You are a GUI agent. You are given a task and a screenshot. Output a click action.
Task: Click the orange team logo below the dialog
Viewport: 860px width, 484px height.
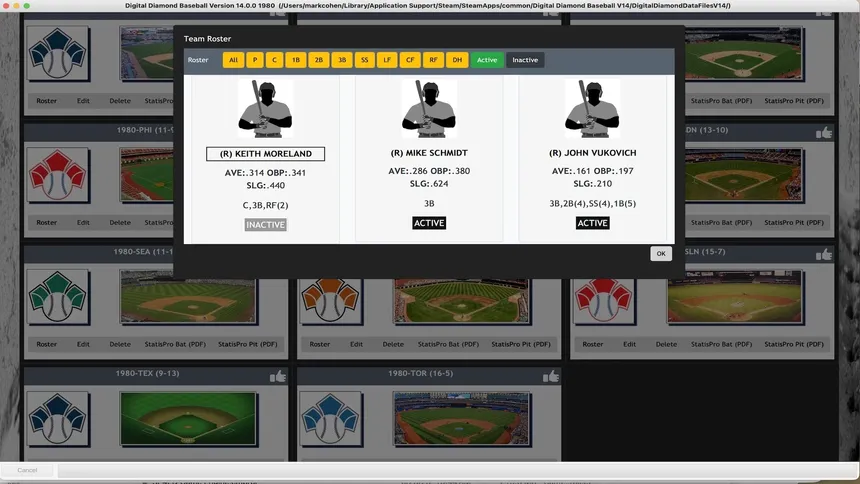[331, 301]
